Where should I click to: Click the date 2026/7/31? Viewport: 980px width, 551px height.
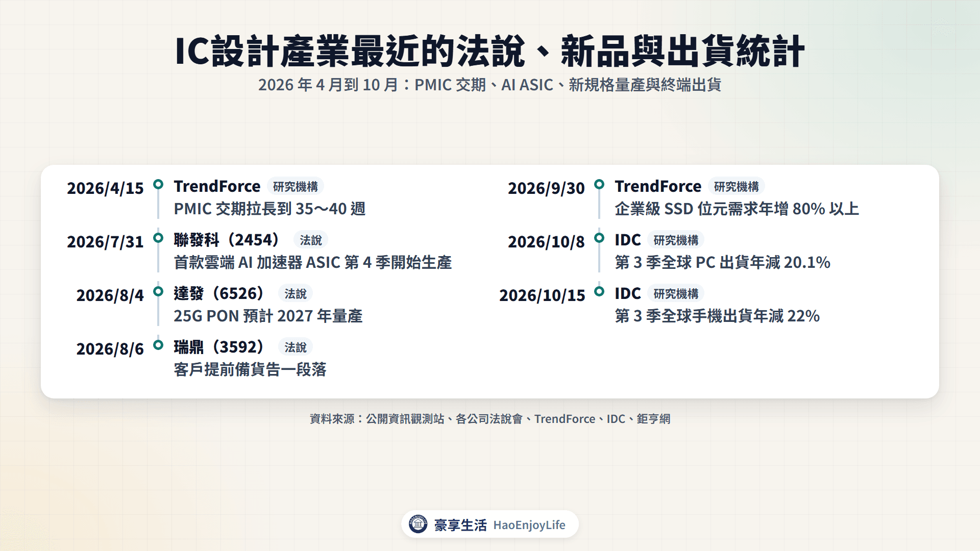(105, 242)
